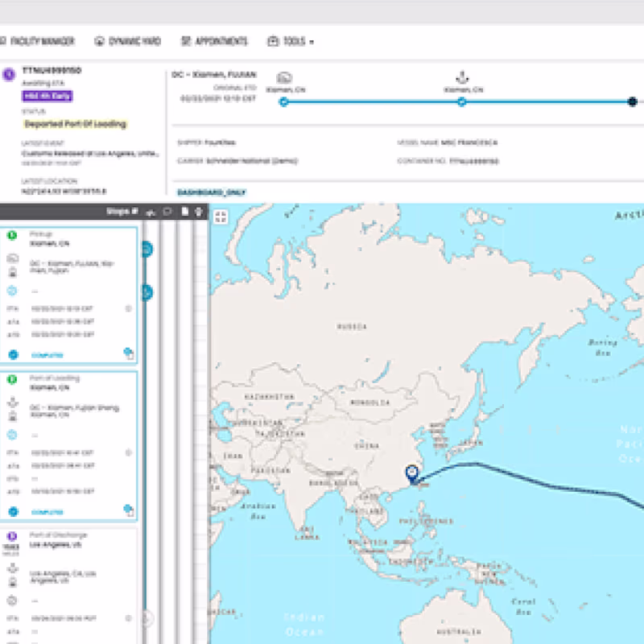Select the anchor icon on the shipment timeline
The width and height of the screenshot is (644, 644).
(462, 76)
